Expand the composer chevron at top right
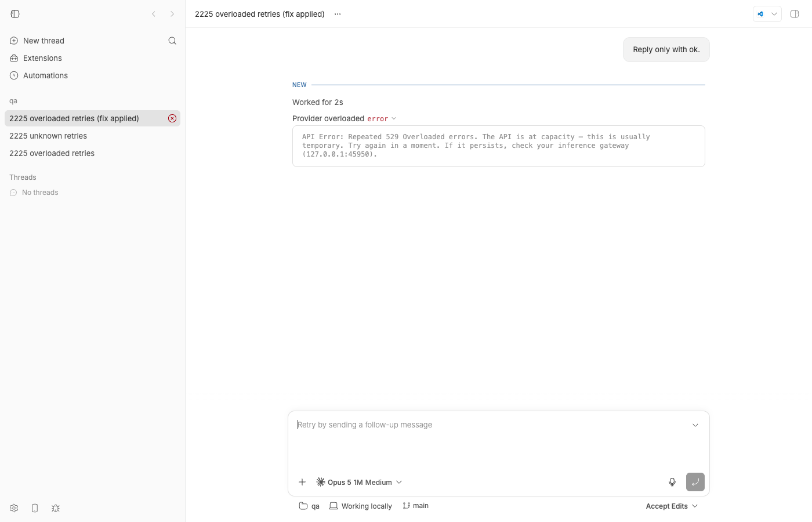This screenshot has height=522, width=812. (695, 425)
